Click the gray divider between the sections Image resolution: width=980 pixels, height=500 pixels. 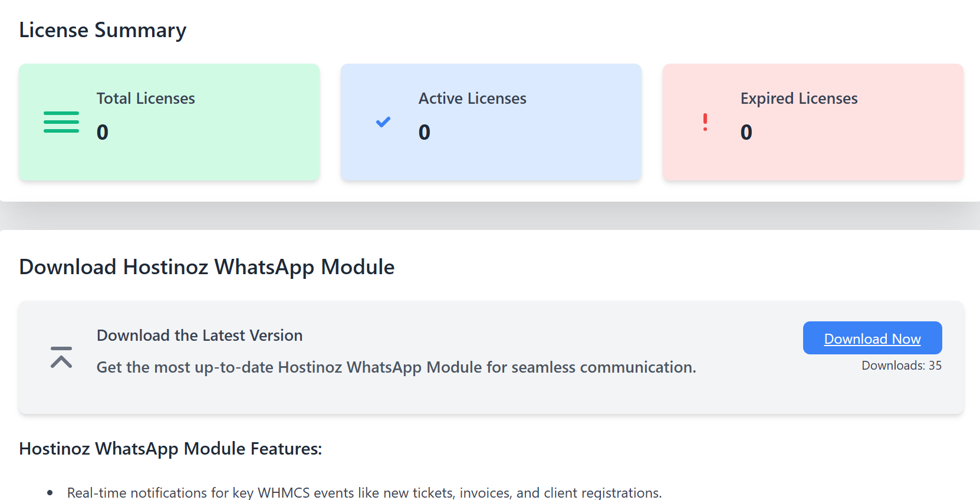(489, 216)
